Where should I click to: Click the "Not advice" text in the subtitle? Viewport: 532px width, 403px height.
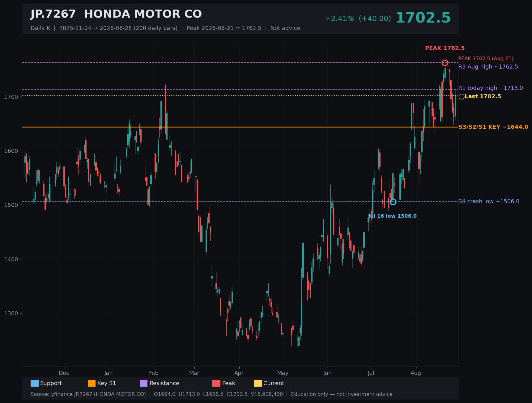point(285,28)
